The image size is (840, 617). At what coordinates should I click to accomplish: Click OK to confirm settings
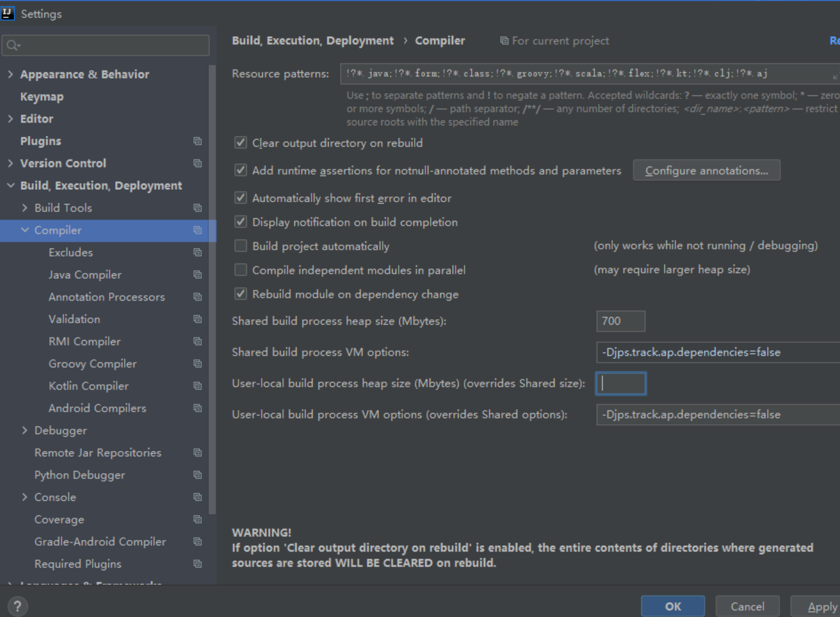[673, 606]
